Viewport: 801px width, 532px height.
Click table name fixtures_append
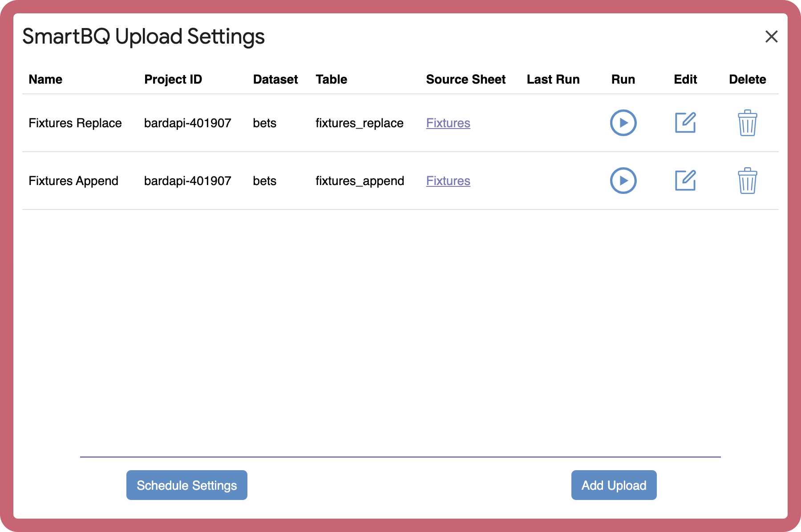[x=360, y=181]
